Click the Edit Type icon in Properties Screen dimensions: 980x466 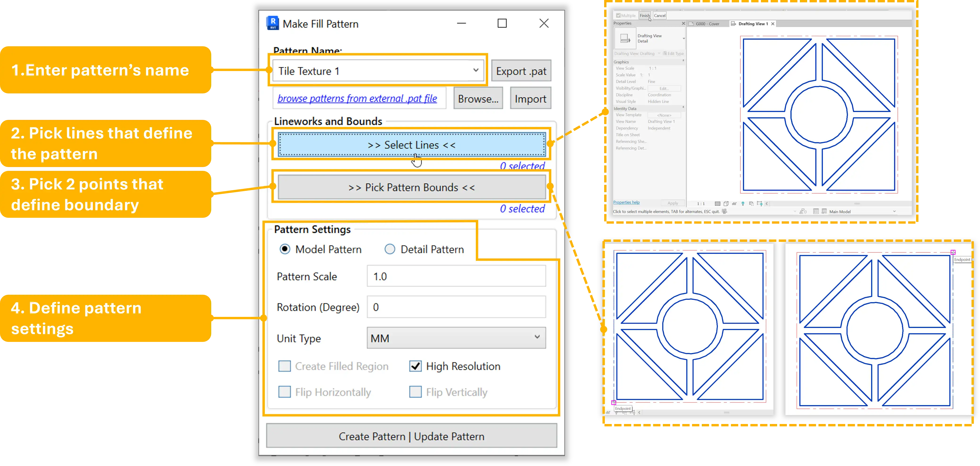(x=665, y=54)
